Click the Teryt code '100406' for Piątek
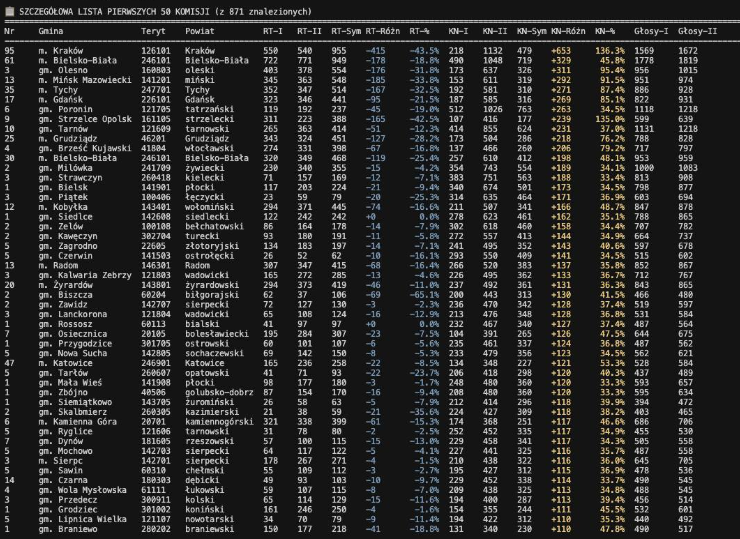Viewport: 740px width, 539px height. (155, 197)
